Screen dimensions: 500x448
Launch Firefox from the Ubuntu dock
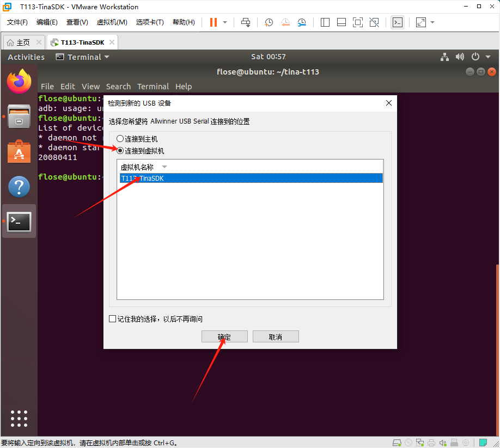click(19, 81)
